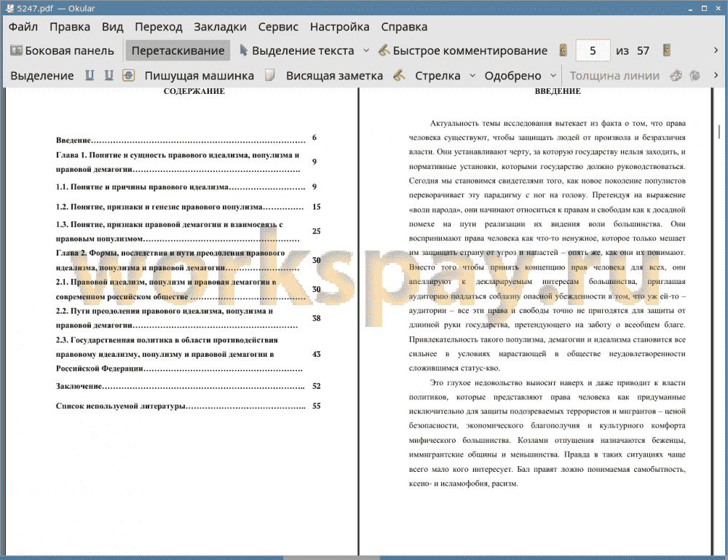Select the squiggly underline annotation tool icon

pyautogui.click(x=108, y=75)
